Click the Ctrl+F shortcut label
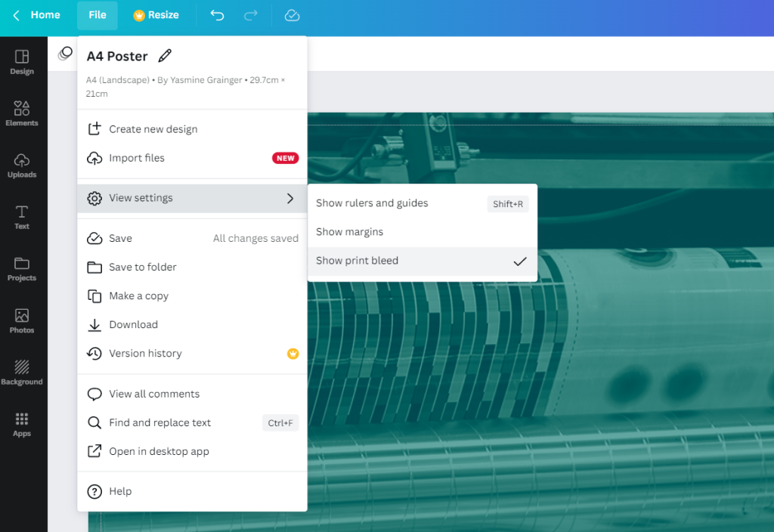774x532 pixels. (280, 423)
